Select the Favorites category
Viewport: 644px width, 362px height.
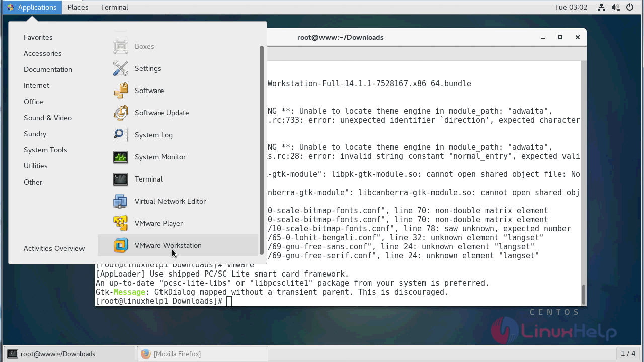[x=38, y=37]
